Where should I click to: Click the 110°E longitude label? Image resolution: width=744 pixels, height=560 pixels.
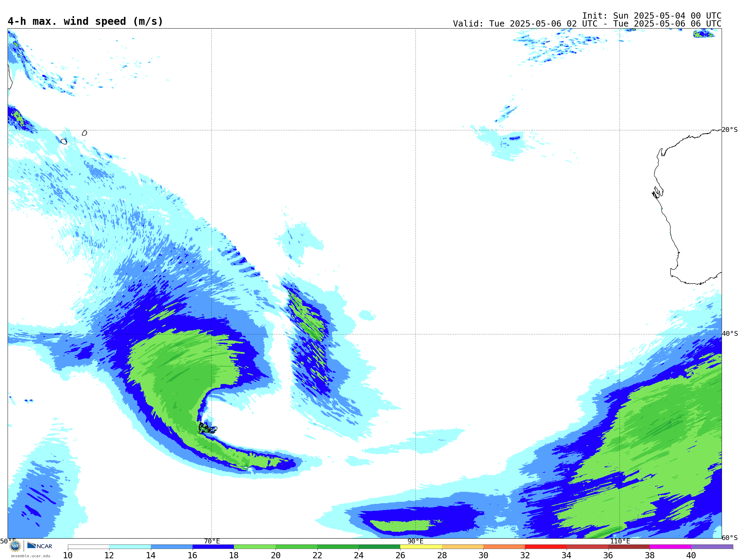(x=620, y=541)
